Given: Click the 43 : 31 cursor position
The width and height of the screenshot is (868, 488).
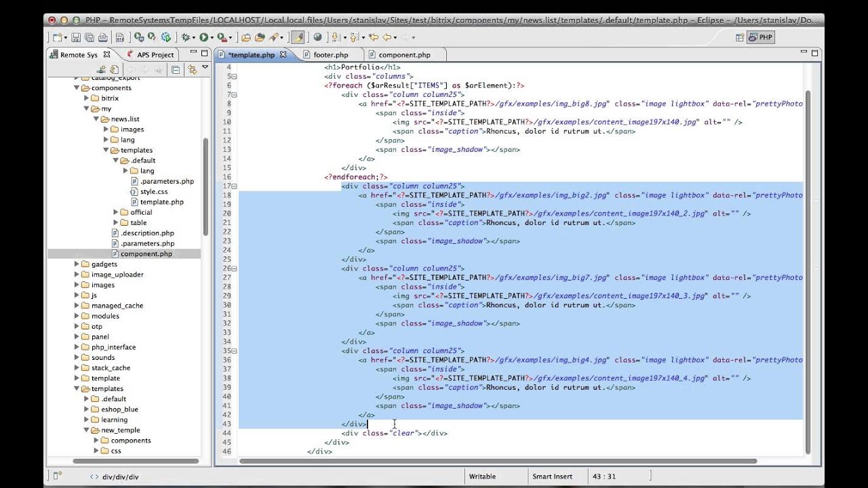Looking at the screenshot, I should tap(604, 476).
